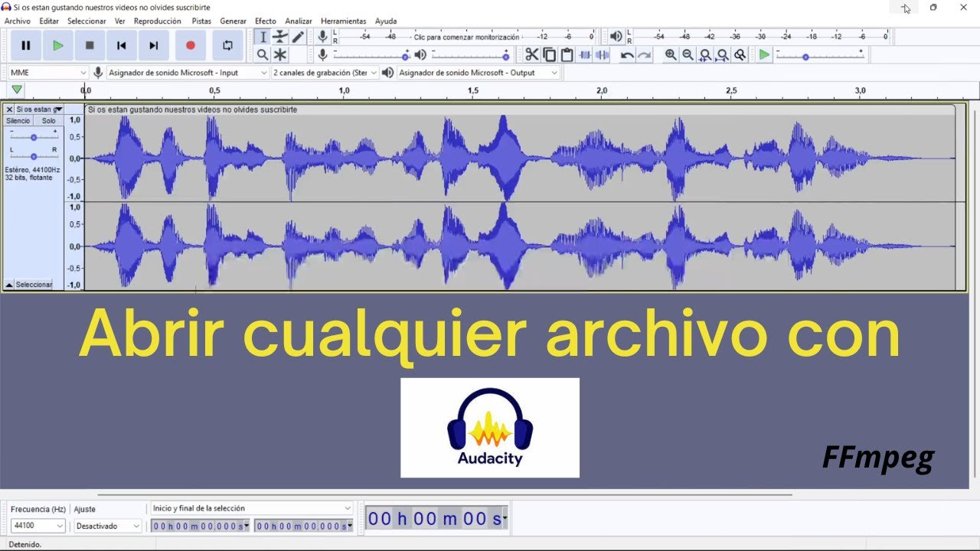The height and width of the screenshot is (551, 980).
Task: Click the Redo arrow icon
Action: (645, 54)
